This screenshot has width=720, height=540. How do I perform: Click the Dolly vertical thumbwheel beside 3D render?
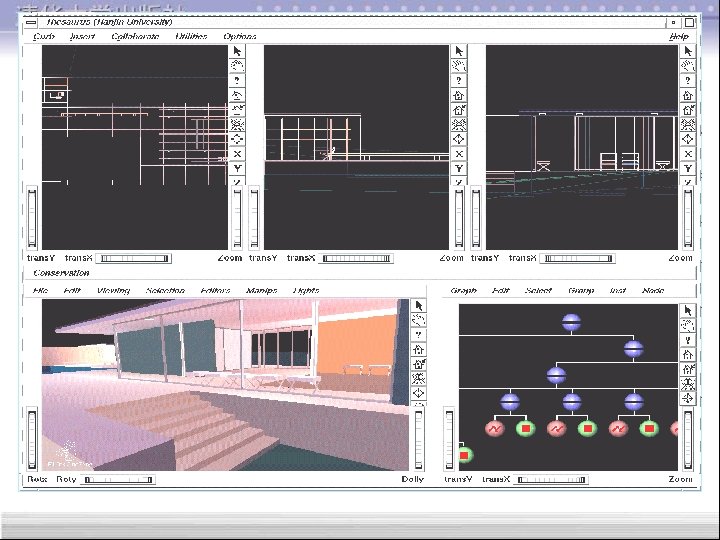point(418,439)
